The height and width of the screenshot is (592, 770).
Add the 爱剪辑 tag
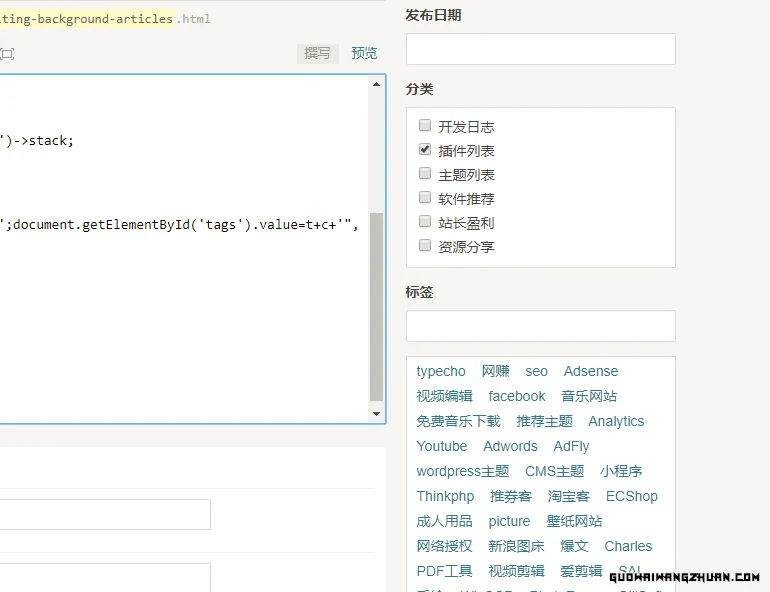[x=581, y=571]
